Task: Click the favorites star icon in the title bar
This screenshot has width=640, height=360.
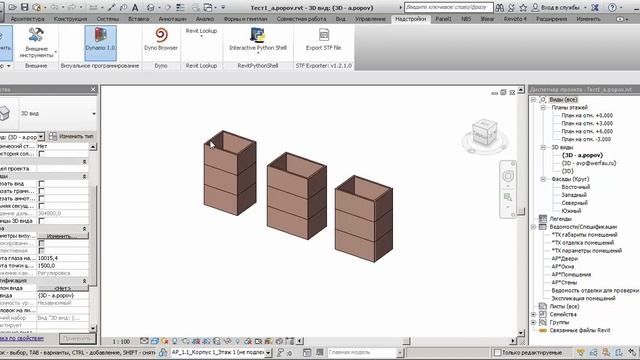Action: [523, 7]
